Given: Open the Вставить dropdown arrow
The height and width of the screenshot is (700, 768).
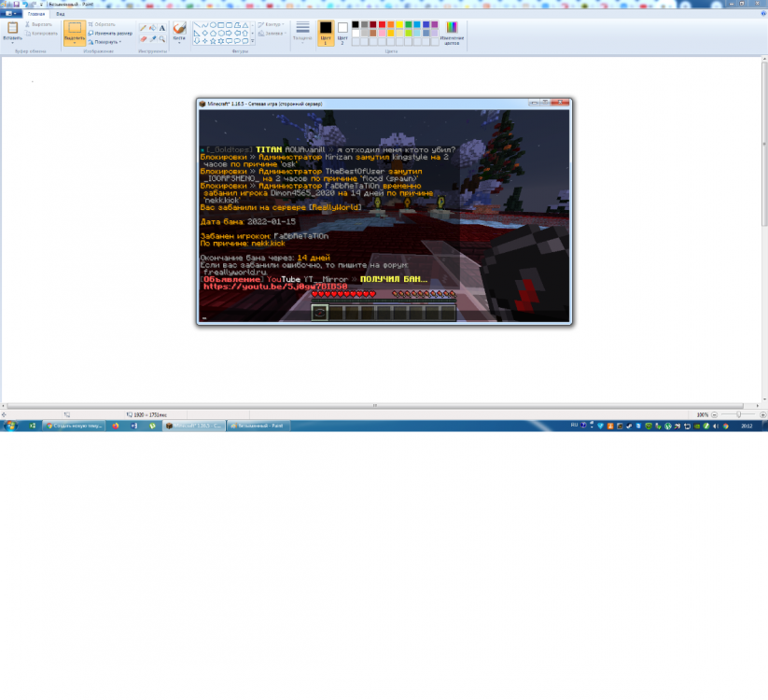Looking at the screenshot, I should tap(13, 43).
